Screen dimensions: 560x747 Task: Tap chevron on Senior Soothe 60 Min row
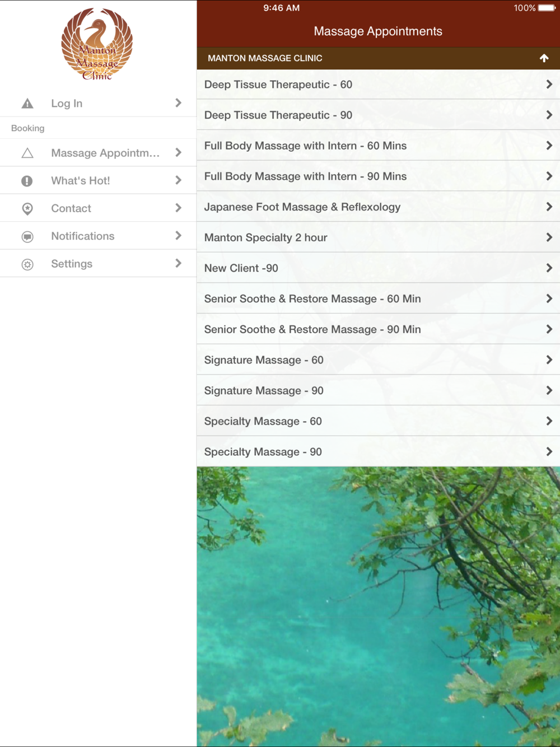coord(549,298)
